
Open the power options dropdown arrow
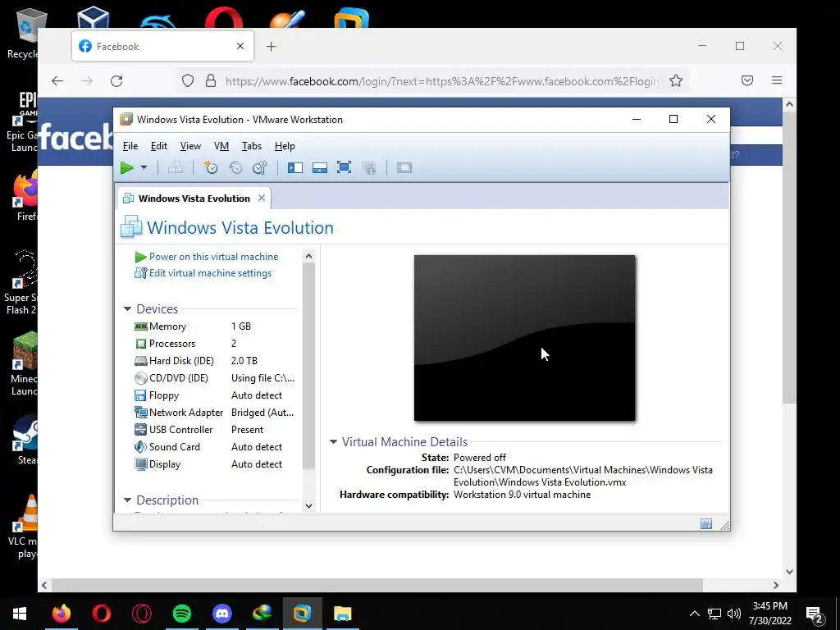pos(144,167)
